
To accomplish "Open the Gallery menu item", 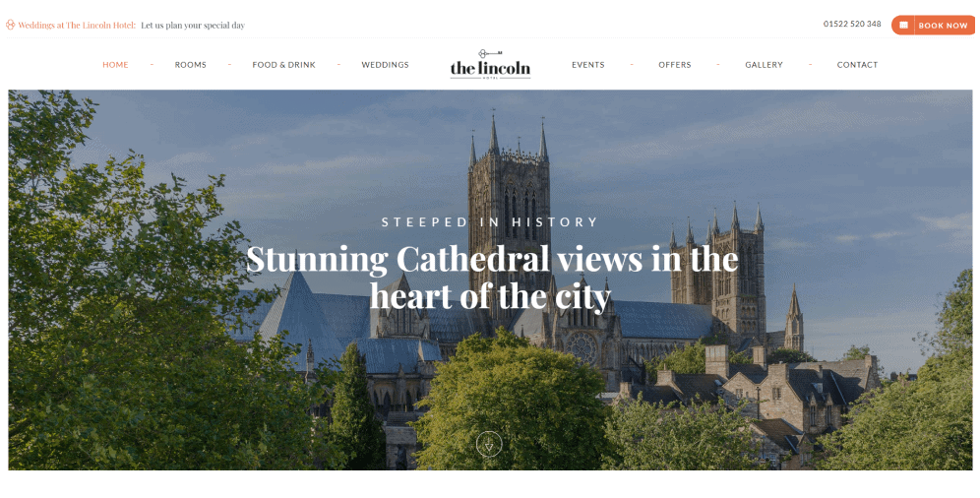I will (764, 64).
